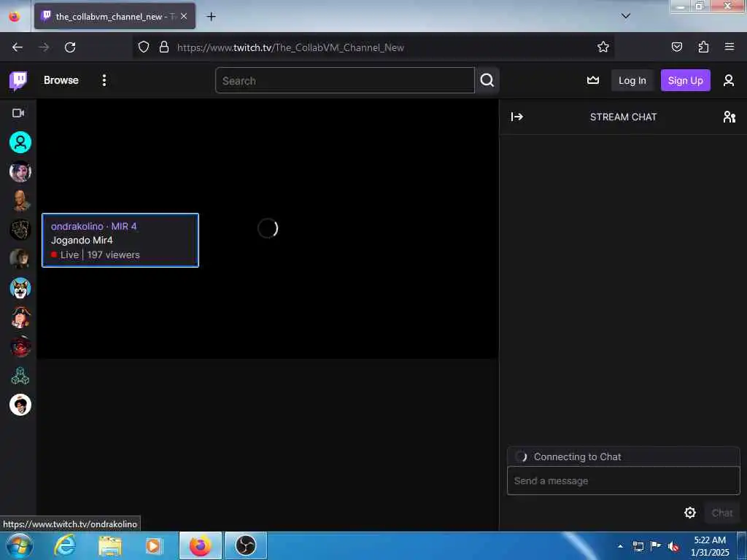Open chat settings gear
747x560 pixels.
click(690, 513)
